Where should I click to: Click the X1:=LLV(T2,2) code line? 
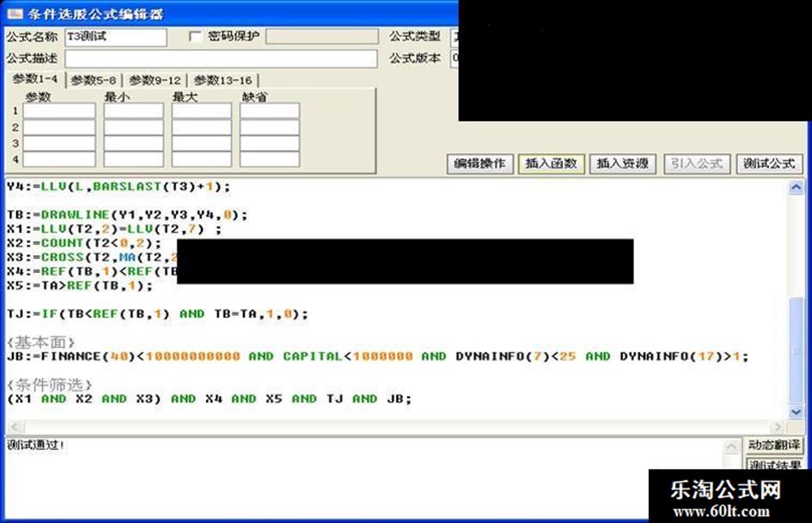coord(114,229)
